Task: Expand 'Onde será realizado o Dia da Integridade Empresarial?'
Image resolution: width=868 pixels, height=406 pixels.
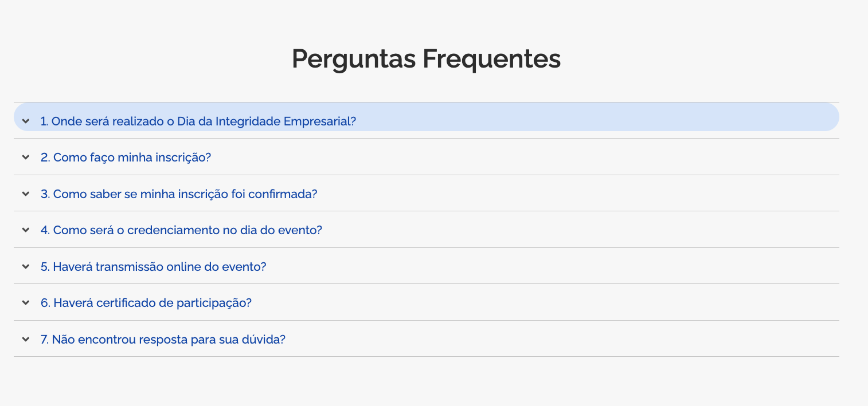Action: point(198,121)
